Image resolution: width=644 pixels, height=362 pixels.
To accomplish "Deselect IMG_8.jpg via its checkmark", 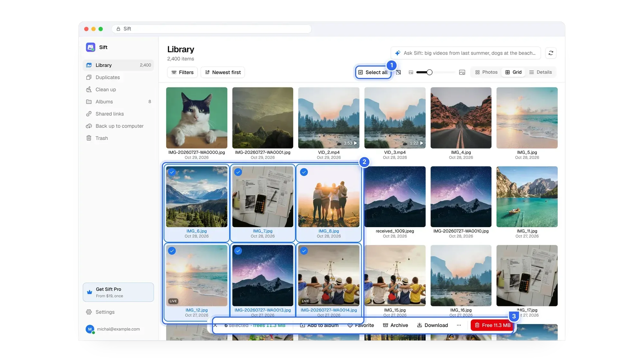I will 304,172.
